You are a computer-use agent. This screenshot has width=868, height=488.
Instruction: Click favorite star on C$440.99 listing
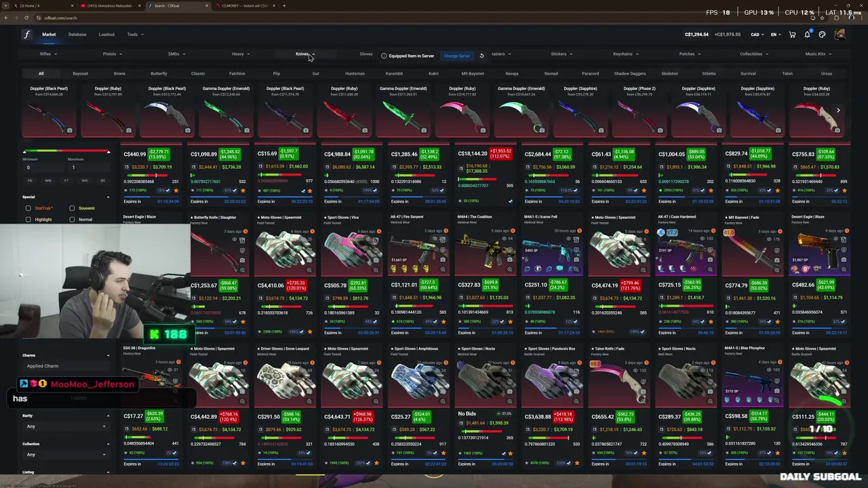(x=176, y=190)
